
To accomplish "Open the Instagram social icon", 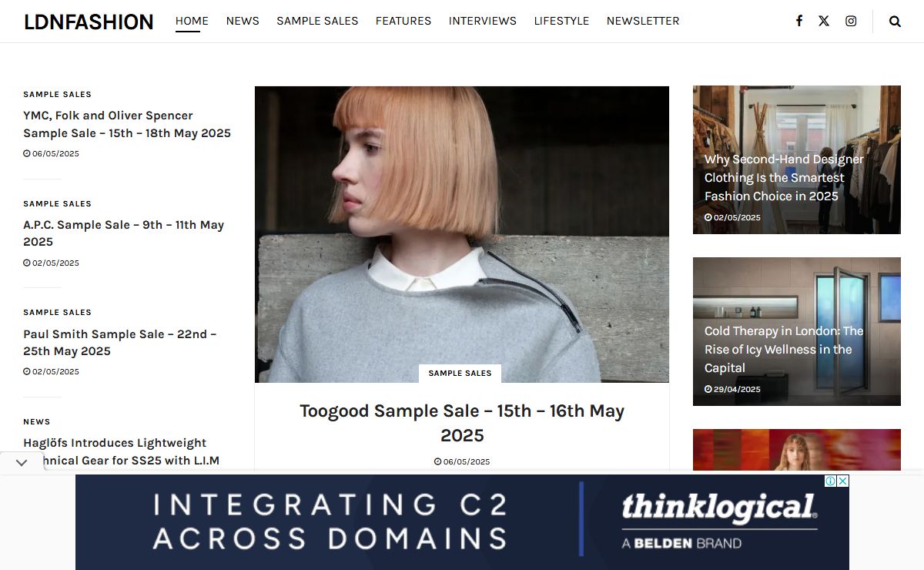I will coord(851,21).
